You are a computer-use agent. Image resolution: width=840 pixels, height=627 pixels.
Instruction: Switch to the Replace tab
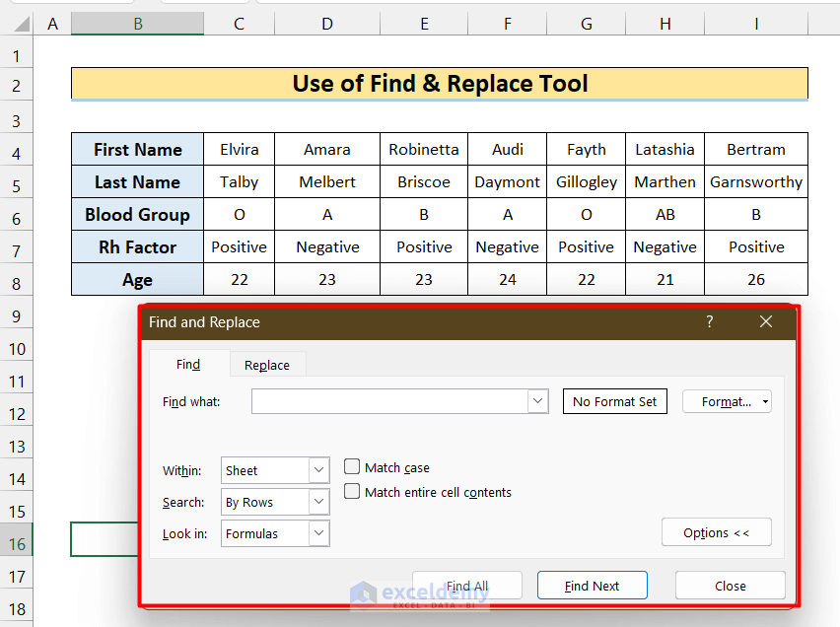pyautogui.click(x=267, y=365)
